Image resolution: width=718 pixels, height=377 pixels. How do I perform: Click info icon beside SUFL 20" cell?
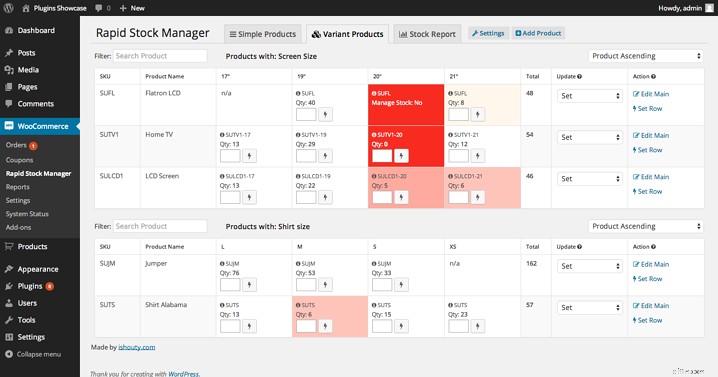pos(374,93)
